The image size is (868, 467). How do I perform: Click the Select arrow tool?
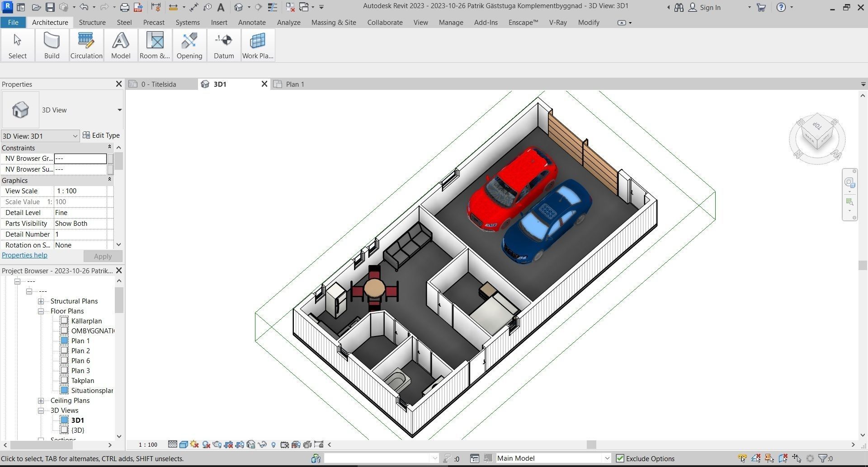pyautogui.click(x=17, y=45)
